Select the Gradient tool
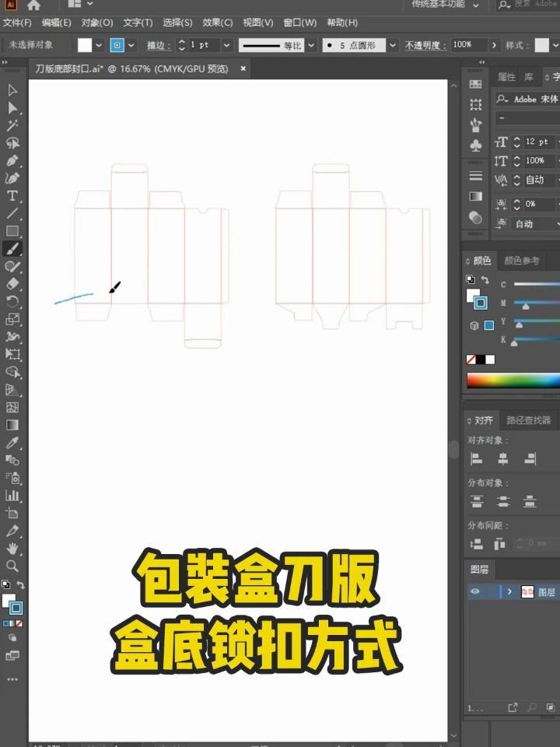This screenshot has height=747, width=560. [x=12, y=425]
